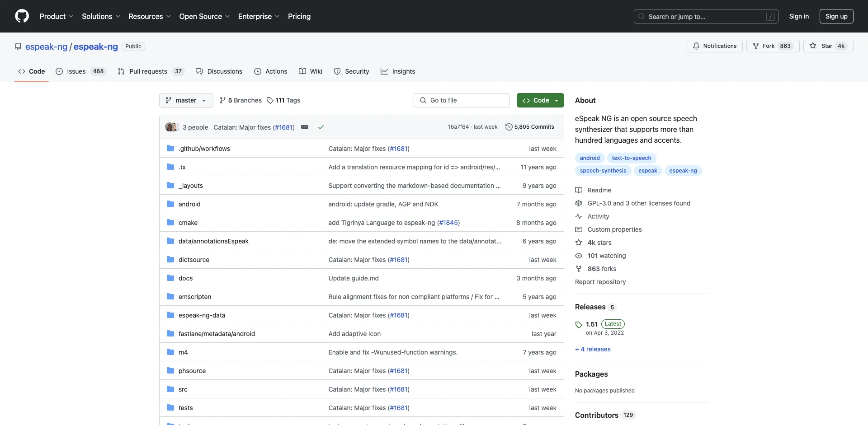This screenshot has width=868, height=425.
Task: Expand the Product menu
Action: [x=57, y=16]
